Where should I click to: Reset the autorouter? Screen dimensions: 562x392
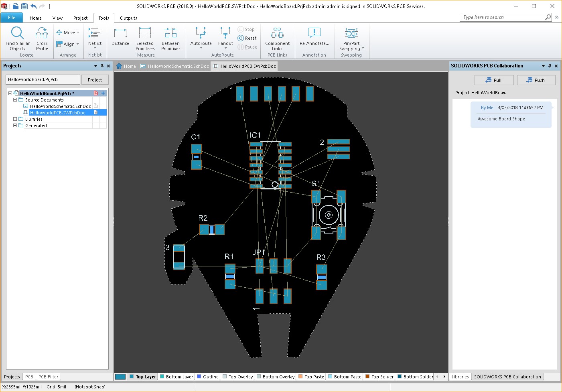[x=247, y=38]
